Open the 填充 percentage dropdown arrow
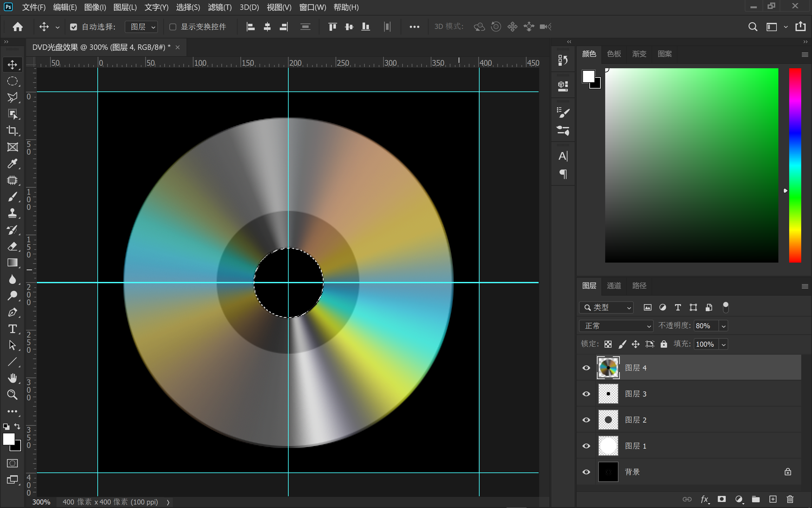 point(724,344)
